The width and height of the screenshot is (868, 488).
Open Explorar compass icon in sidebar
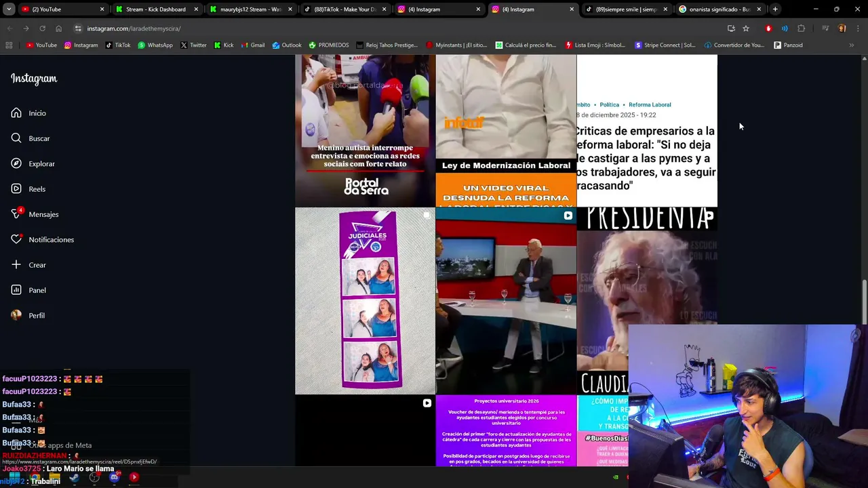pyautogui.click(x=16, y=163)
